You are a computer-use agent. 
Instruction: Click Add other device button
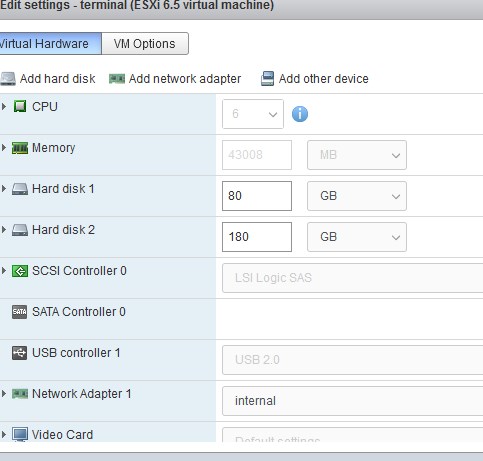click(315, 79)
